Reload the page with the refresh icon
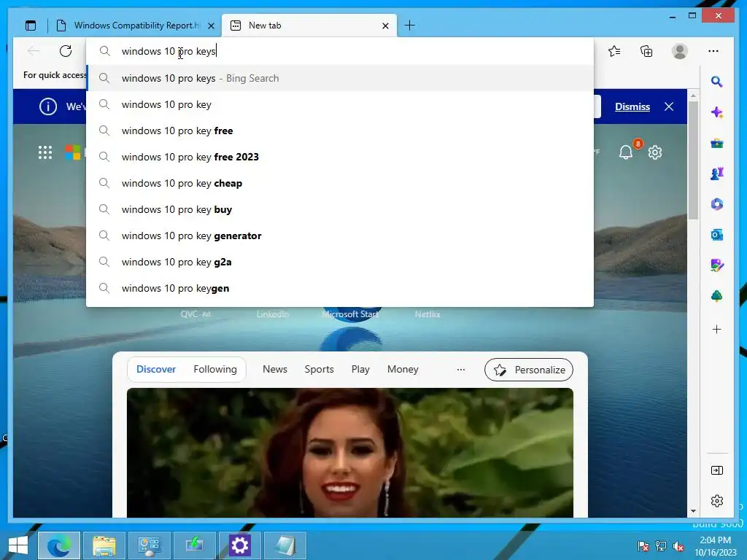The width and height of the screenshot is (747, 560). (66, 51)
